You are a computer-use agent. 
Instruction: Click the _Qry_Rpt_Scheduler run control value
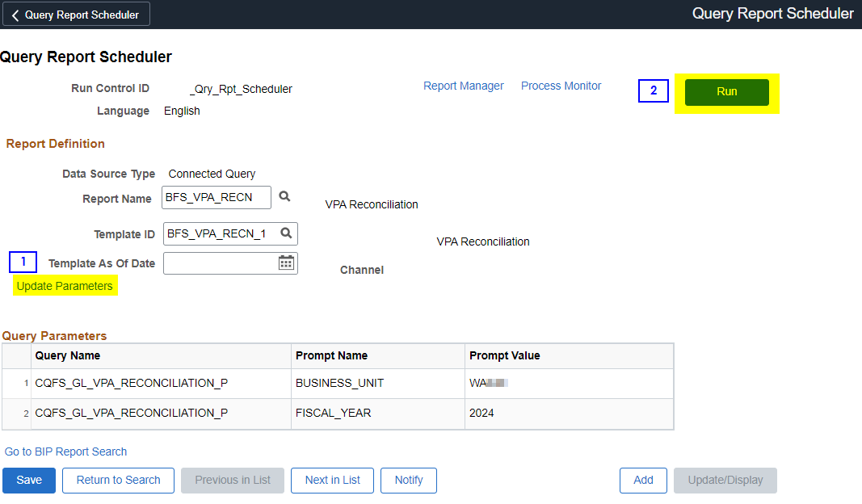(x=241, y=89)
